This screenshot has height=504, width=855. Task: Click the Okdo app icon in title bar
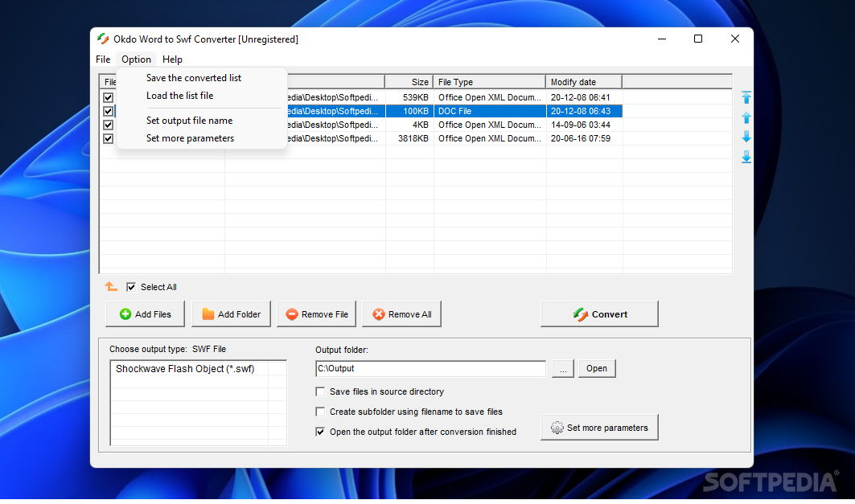point(102,39)
